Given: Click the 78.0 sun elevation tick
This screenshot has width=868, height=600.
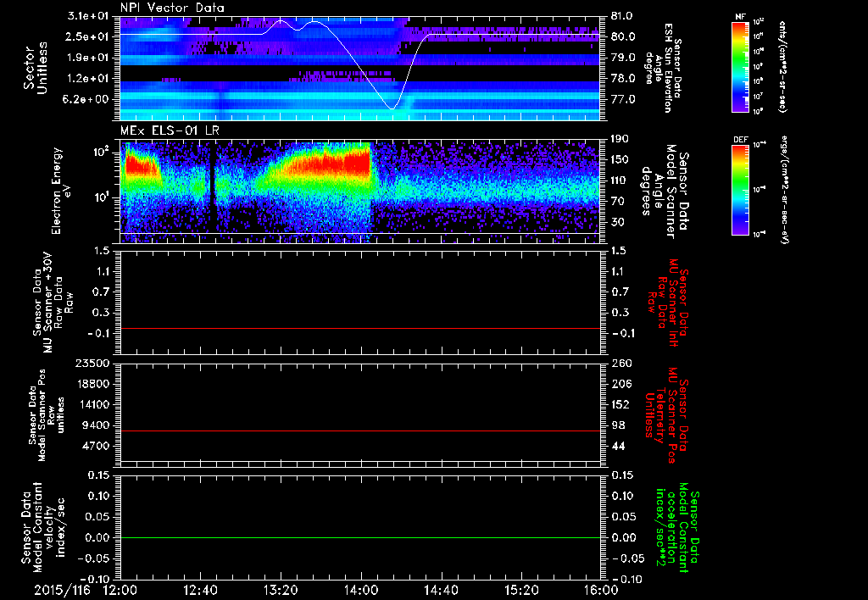Looking at the screenshot, I should (623, 79).
